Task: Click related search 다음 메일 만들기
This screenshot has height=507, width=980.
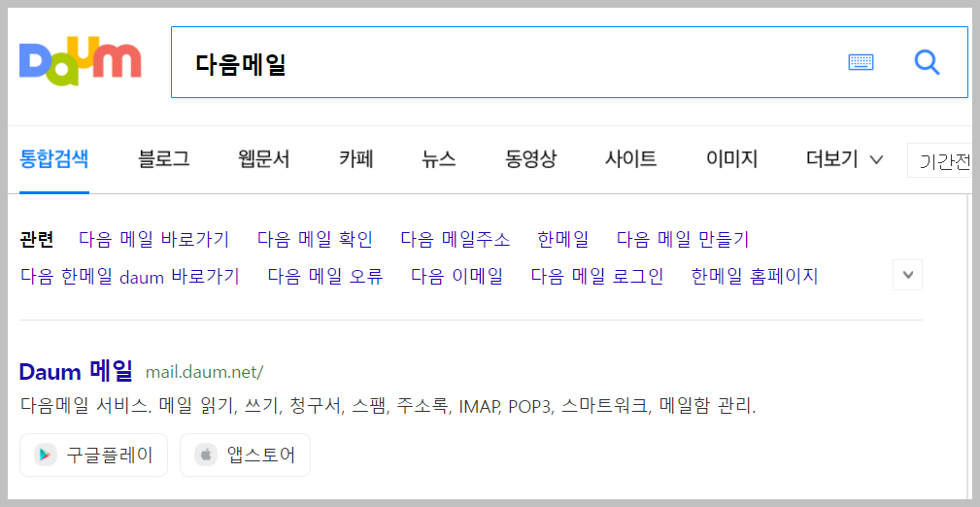Action: click(x=683, y=239)
